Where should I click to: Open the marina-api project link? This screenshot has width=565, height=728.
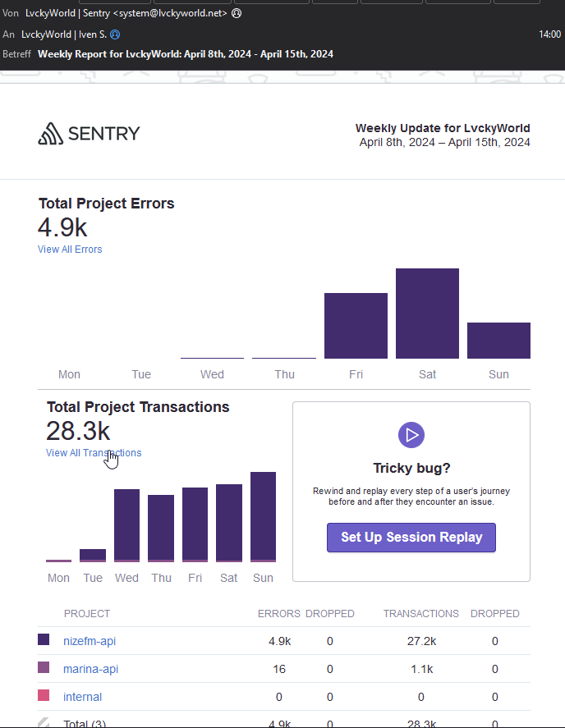[90, 669]
